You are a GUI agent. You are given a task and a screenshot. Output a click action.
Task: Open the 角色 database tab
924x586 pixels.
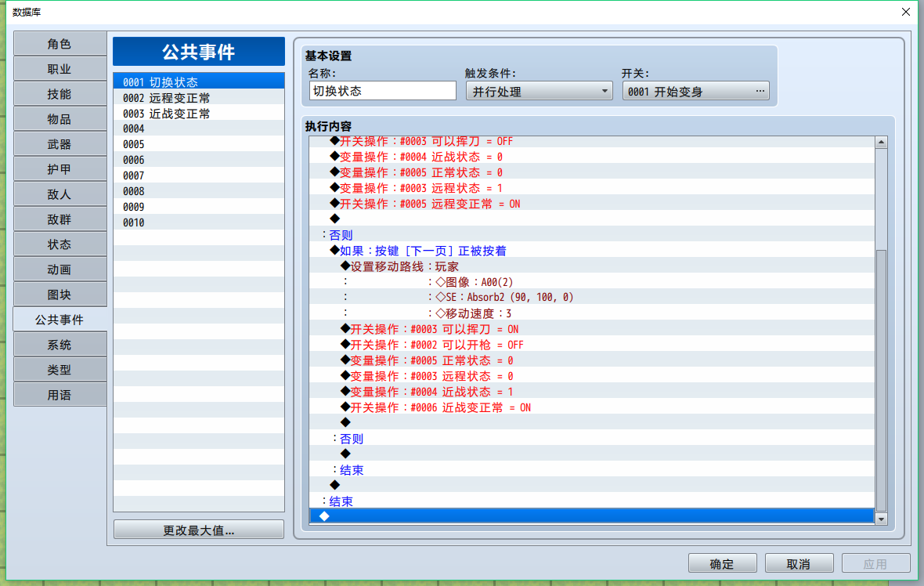[60, 44]
